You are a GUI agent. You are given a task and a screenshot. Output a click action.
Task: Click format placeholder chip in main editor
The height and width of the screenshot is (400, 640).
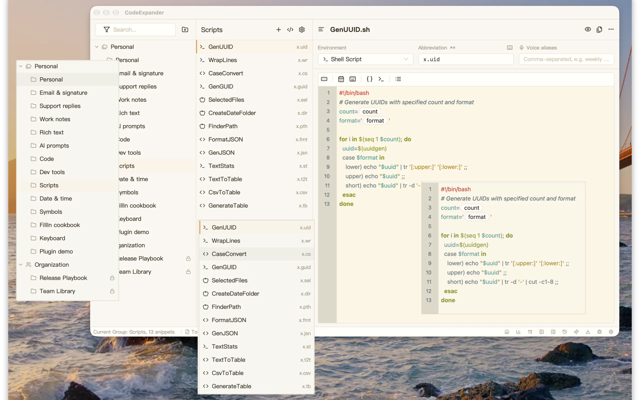click(375, 121)
